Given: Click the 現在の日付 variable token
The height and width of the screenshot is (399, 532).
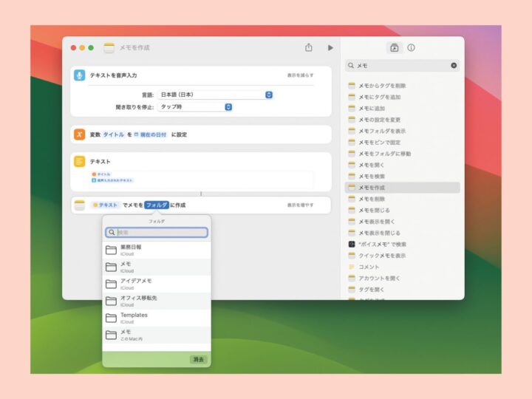Looking at the screenshot, I should [150, 134].
